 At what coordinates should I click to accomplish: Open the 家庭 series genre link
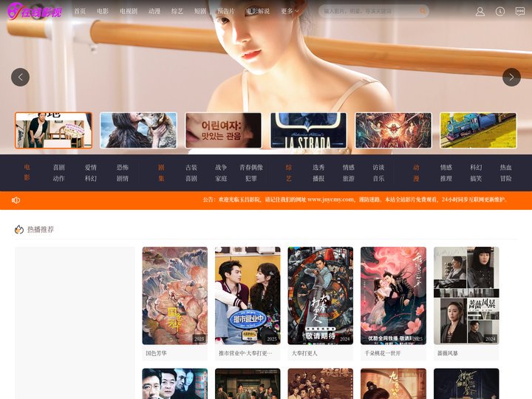(221, 179)
